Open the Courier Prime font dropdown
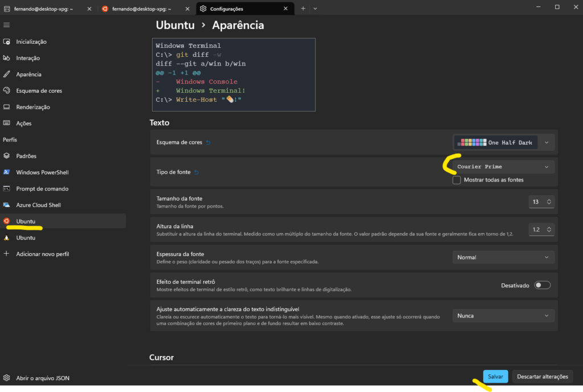Viewport: 583px width, 392px height. point(503,167)
